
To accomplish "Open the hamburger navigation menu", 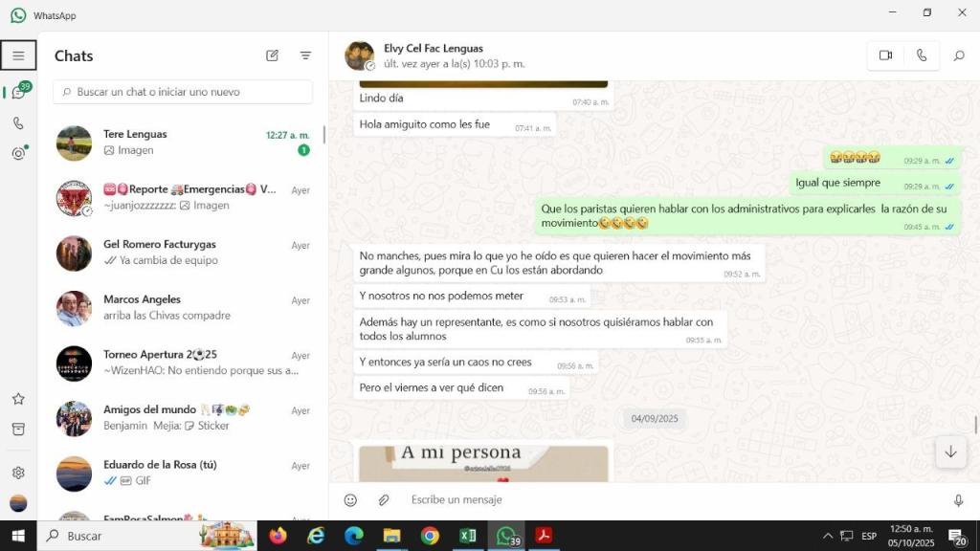I will [x=18, y=55].
